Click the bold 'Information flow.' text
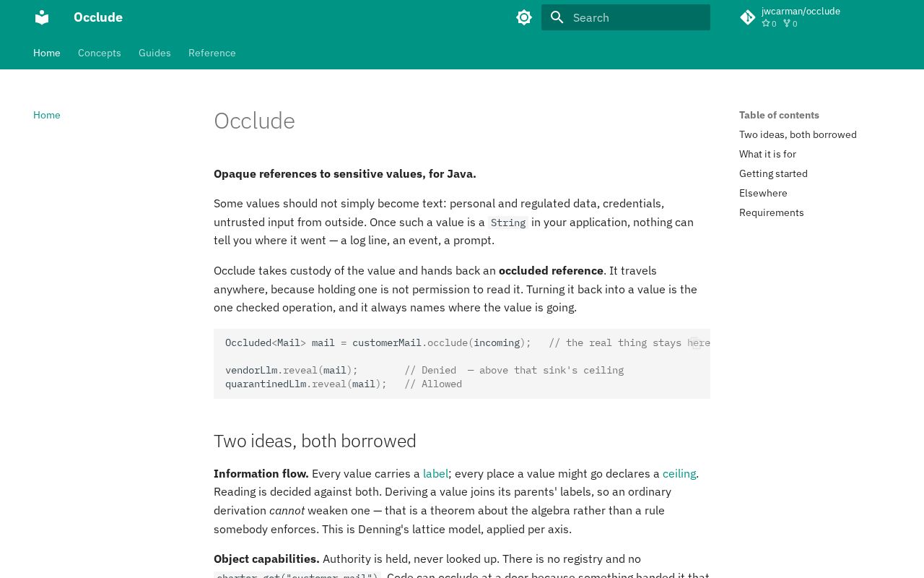924x578 pixels. 261,473
